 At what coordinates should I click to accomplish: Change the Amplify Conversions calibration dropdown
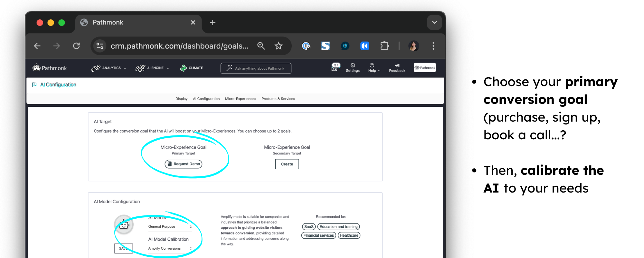[x=170, y=248]
